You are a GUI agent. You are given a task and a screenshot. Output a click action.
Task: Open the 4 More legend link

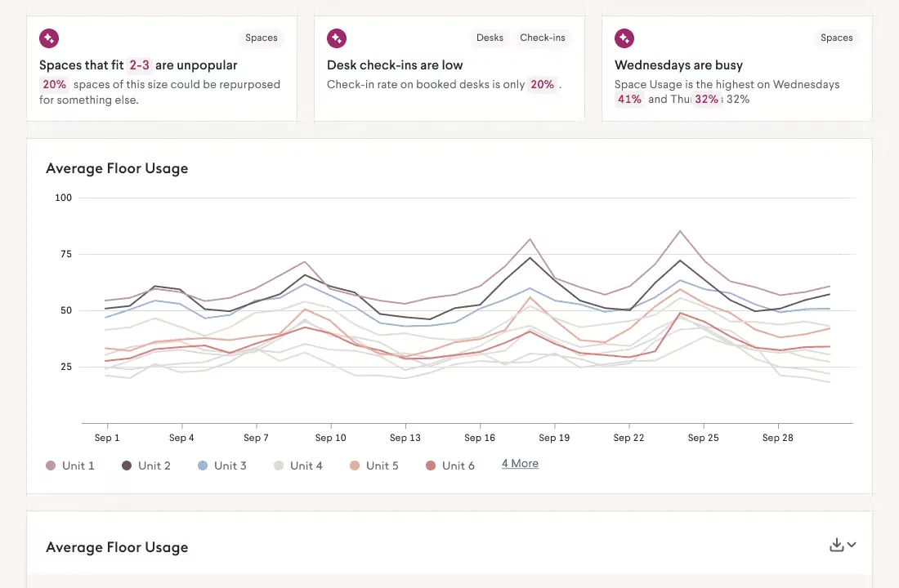tap(520, 464)
